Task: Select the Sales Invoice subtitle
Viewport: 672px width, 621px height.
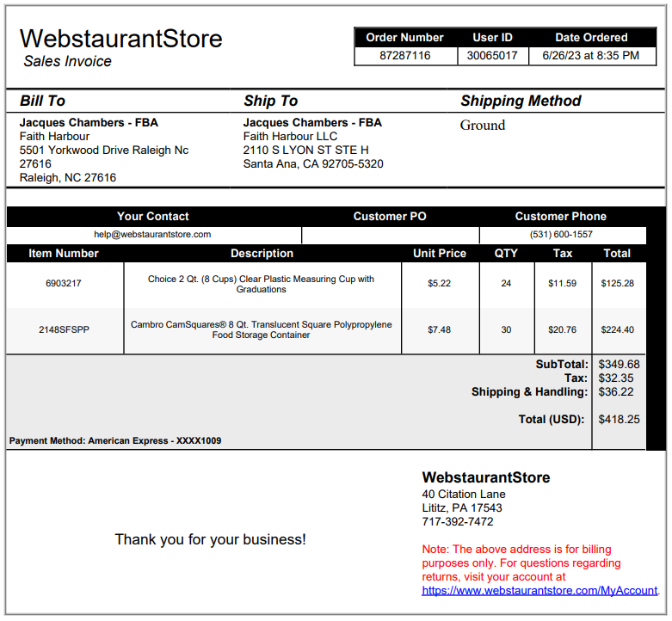Action: click(67, 61)
